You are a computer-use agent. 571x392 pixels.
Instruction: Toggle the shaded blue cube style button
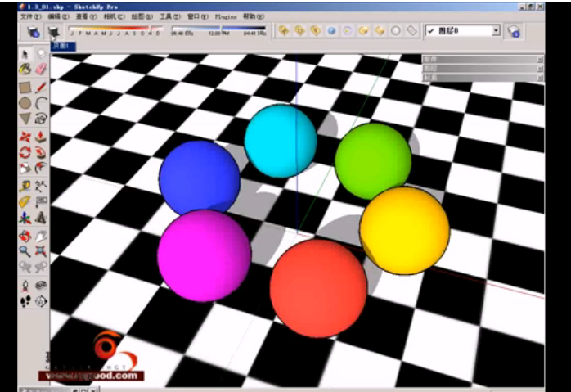pos(332,31)
